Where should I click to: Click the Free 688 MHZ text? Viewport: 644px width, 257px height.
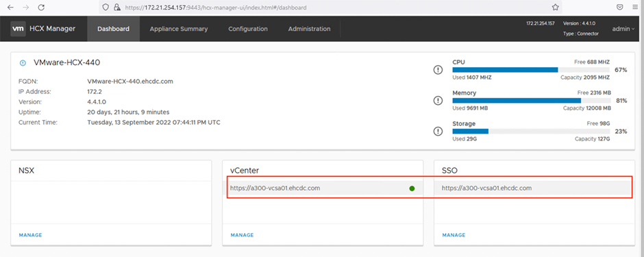coord(592,62)
